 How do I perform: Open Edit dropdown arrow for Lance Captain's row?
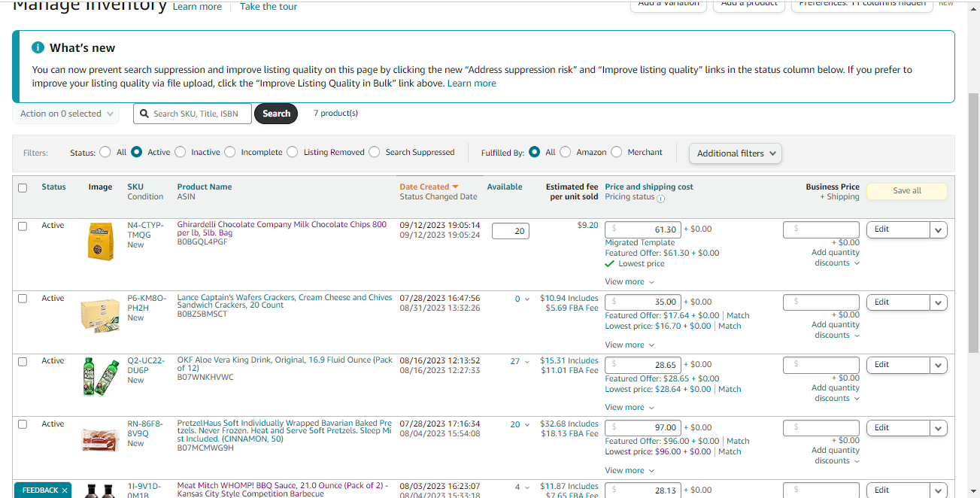(x=939, y=302)
